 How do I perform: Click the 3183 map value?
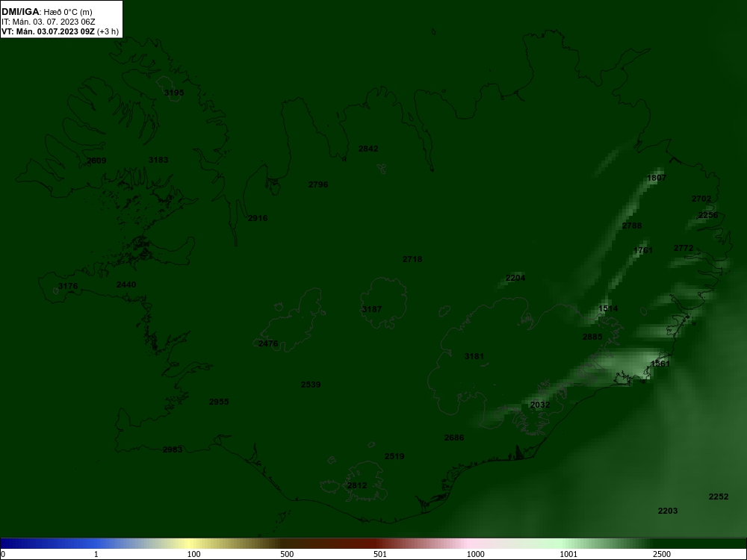click(x=158, y=160)
